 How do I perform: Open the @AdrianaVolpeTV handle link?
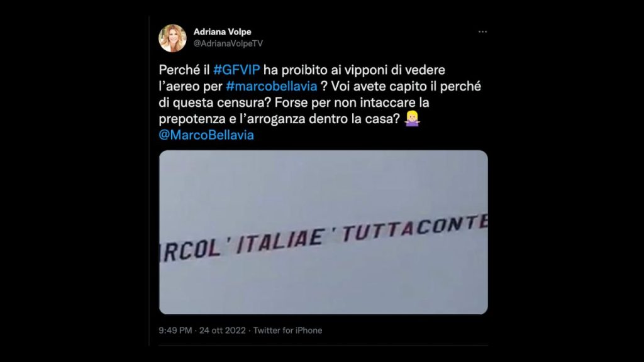pyautogui.click(x=228, y=43)
